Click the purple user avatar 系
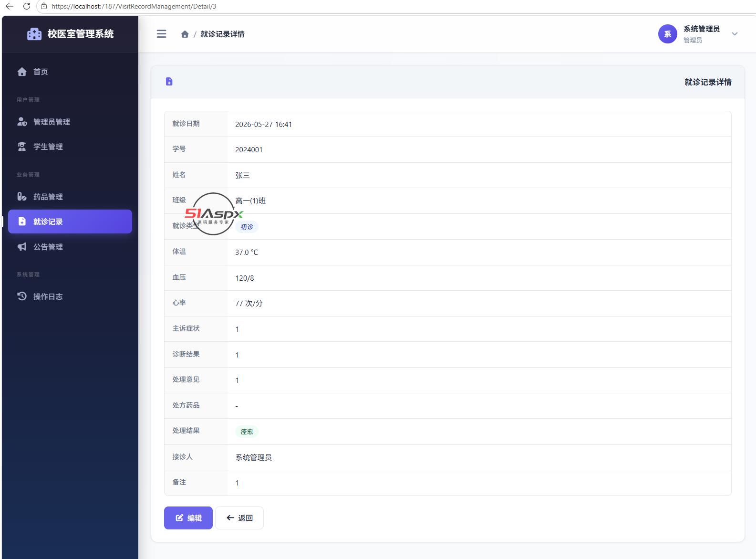Viewport: 756px width, 559px height. pyautogui.click(x=668, y=34)
